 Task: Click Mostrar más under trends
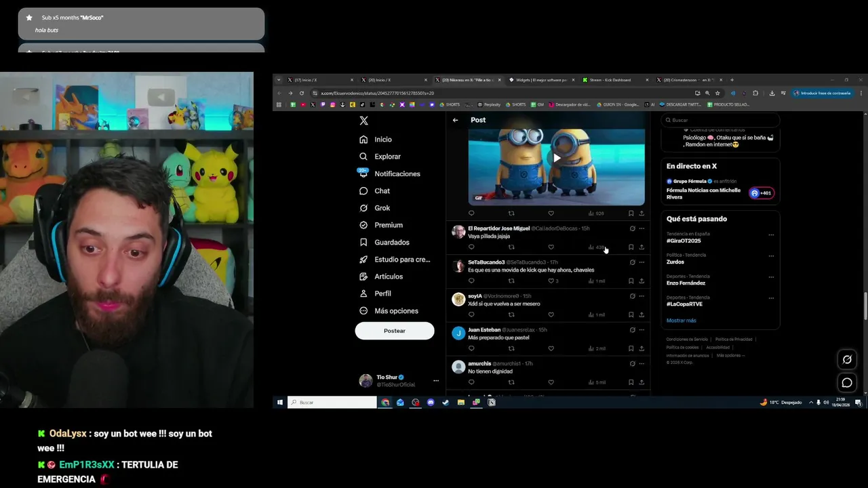(682, 321)
